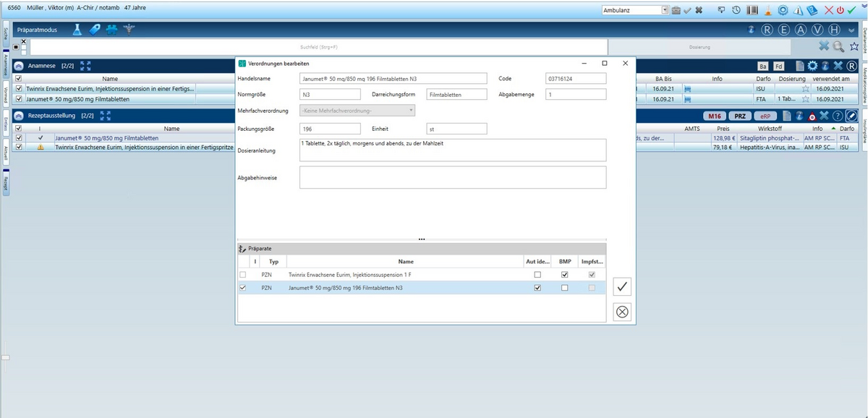This screenshot has width=868, height=418.
Task: Click the circled E icon
Action: click(x=784, y=30)
